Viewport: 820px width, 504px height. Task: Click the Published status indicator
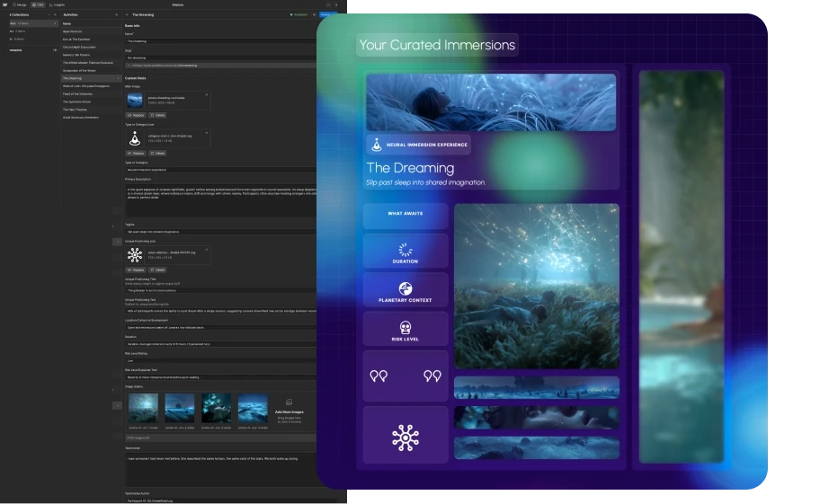(299, 14)
